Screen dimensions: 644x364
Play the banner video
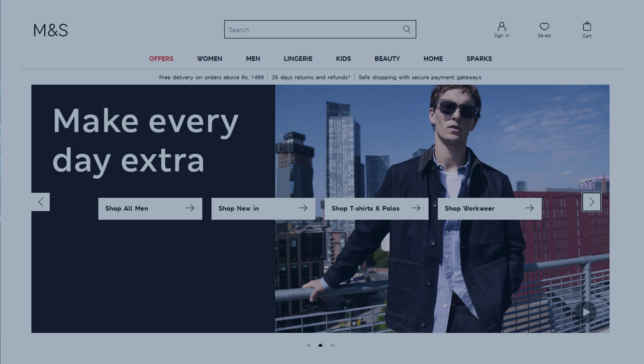pyautogui.click(x=586, y=312)
